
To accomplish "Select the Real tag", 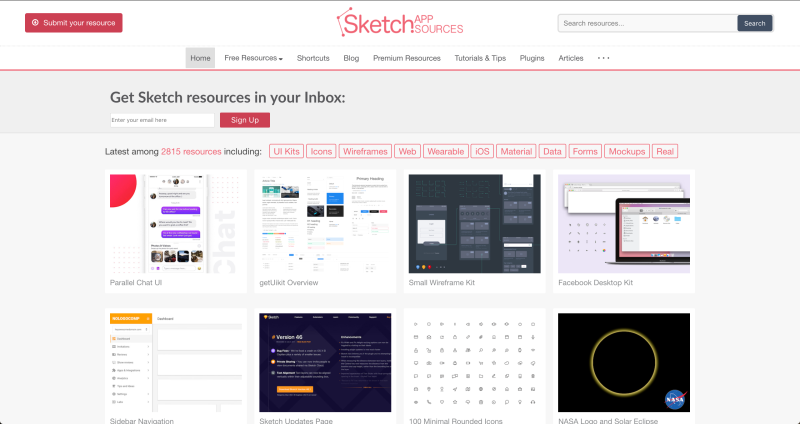I will (665, 152).
